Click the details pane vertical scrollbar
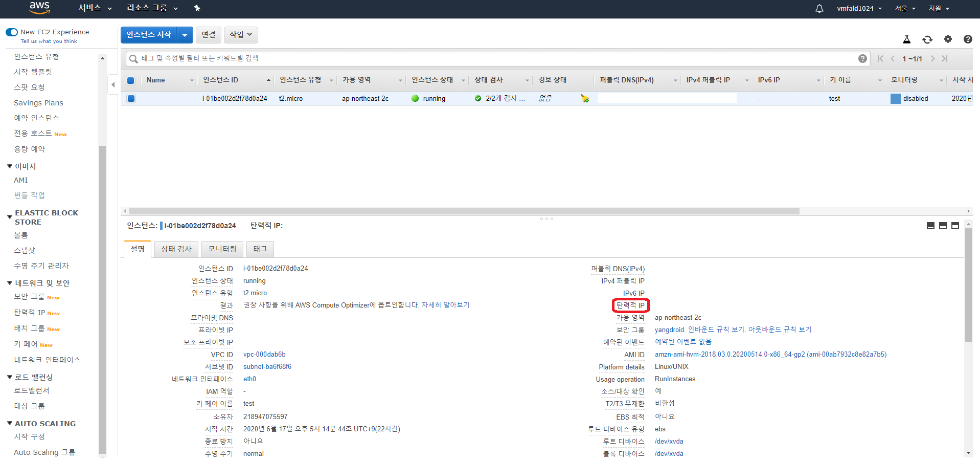The height and width of the screenshot is (461, 980). [968, 285]
